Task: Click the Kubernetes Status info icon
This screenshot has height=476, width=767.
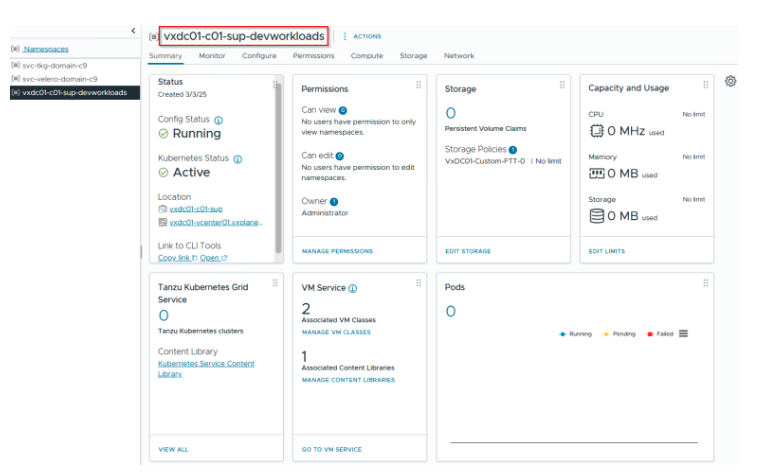Action: tap(237, 158)
